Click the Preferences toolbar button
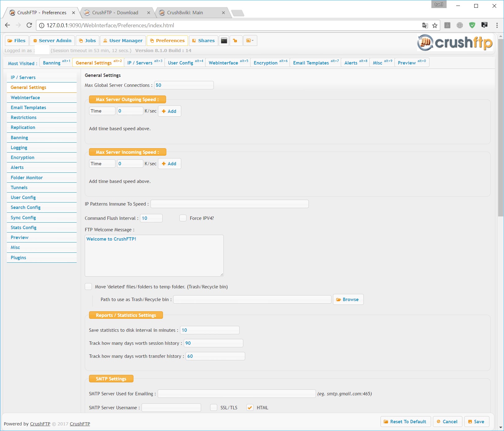504x431 pixels. point(167,41)
